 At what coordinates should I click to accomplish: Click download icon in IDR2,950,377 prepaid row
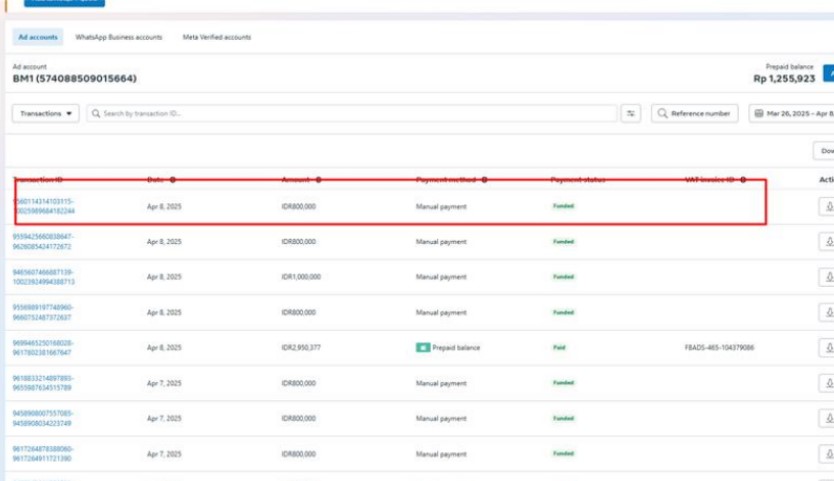click(x=828, y=348)
